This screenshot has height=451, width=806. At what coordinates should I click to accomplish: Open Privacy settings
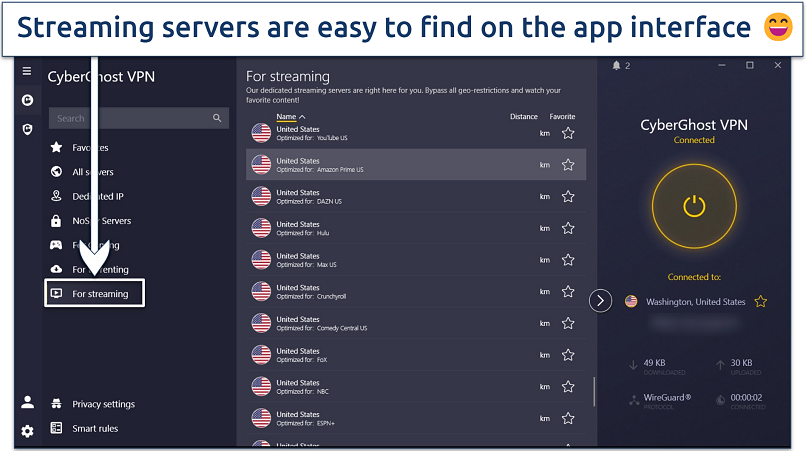point(103,404)
